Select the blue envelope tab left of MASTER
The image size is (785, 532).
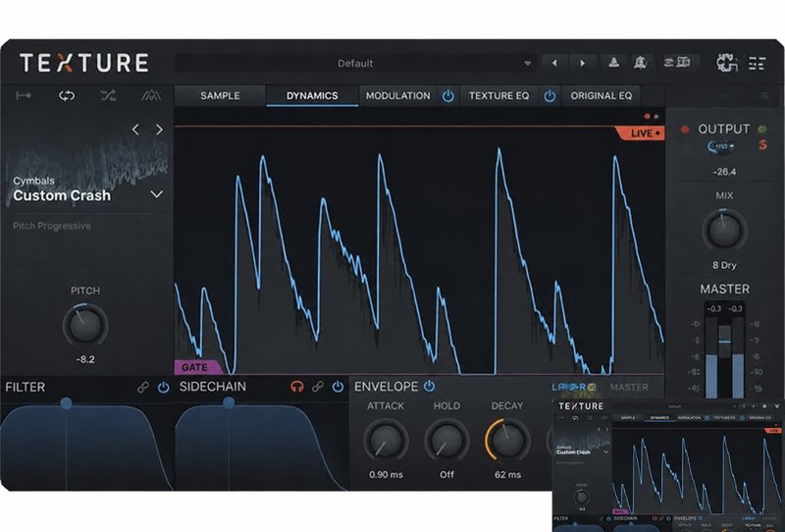tap(574, 388)
